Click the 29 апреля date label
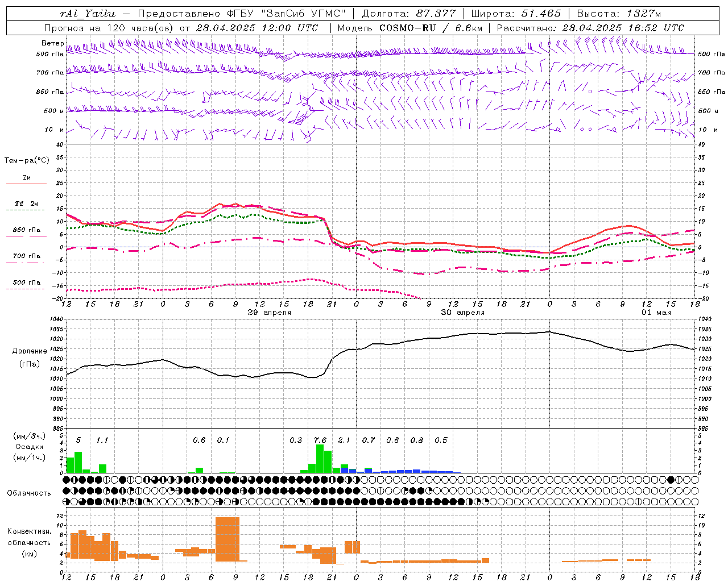This screenshot has height=582, width=728. pos(270,313)
